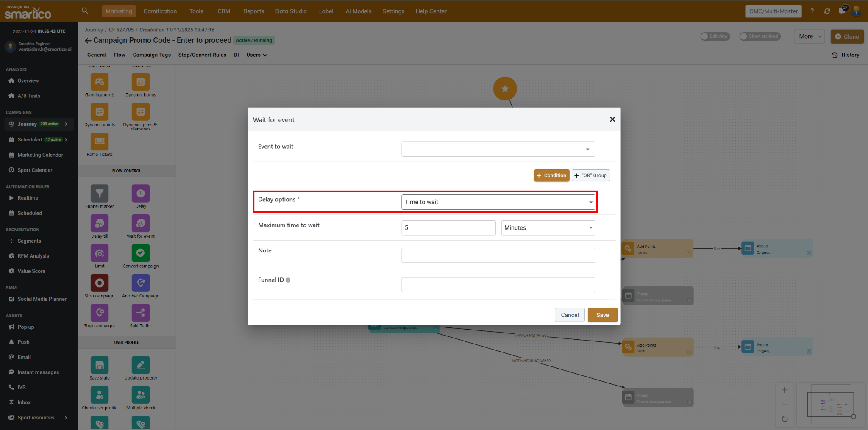
Task: Click the Save button in dialog
Action: point(602,315)
